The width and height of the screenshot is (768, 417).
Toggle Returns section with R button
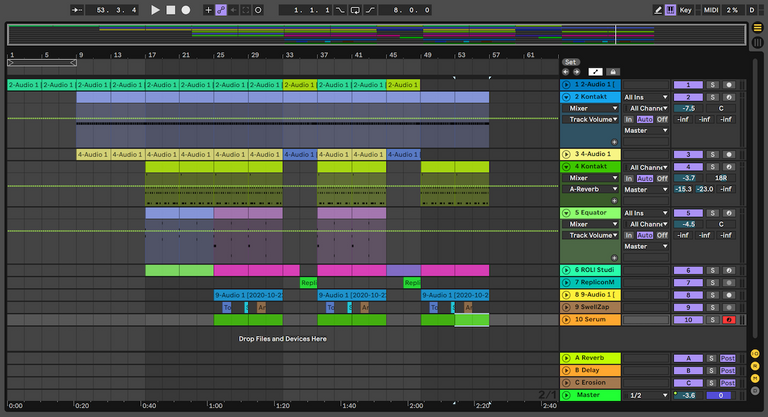[755, 366]
